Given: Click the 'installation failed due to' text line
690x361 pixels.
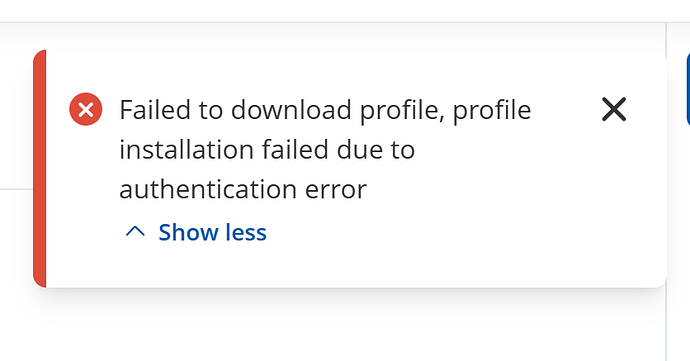Looking at the screenshot, I should pyautogui.click(x=267, y=149).
